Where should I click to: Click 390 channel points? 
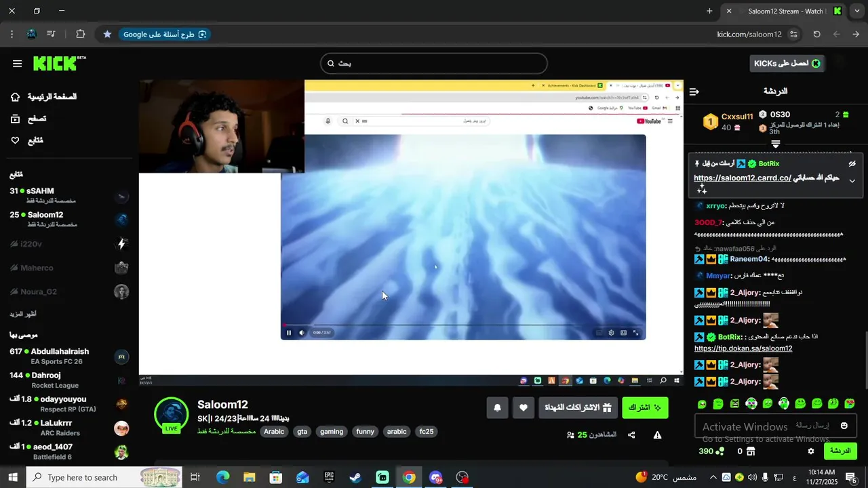click(711, 451)
